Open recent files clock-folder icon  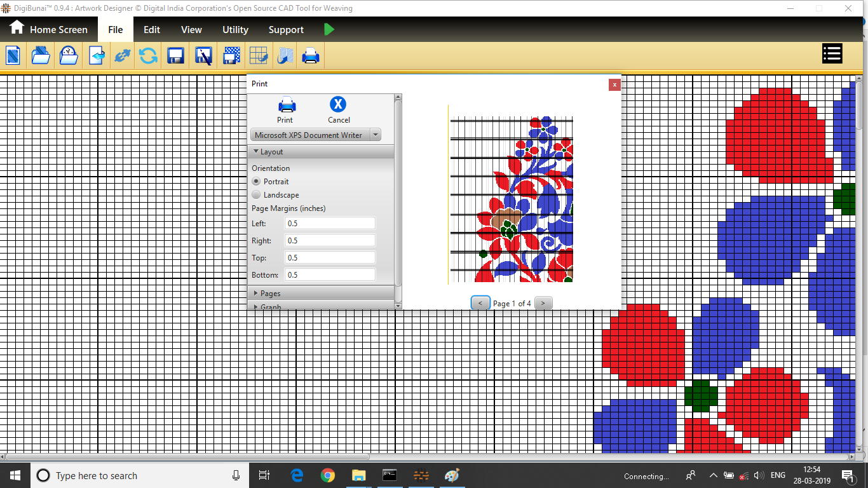point(69,56)
